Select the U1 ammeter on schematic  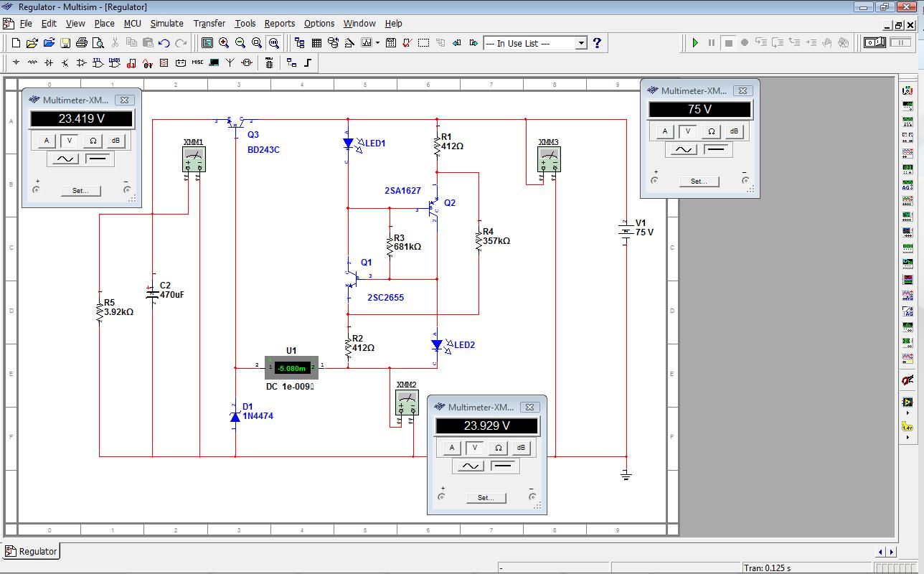(291, 368)
